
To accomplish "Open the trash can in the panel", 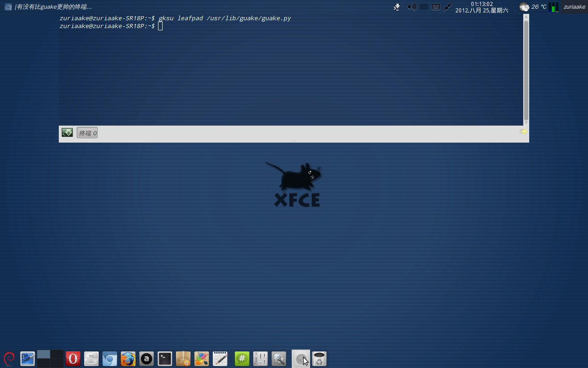I will point(319,358).
